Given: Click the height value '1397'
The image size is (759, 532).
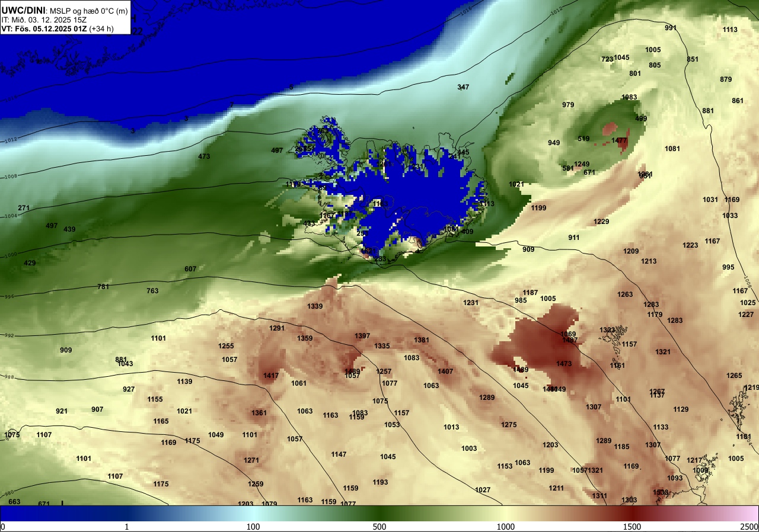Looking at the screenshot, I should click(362, 336).
